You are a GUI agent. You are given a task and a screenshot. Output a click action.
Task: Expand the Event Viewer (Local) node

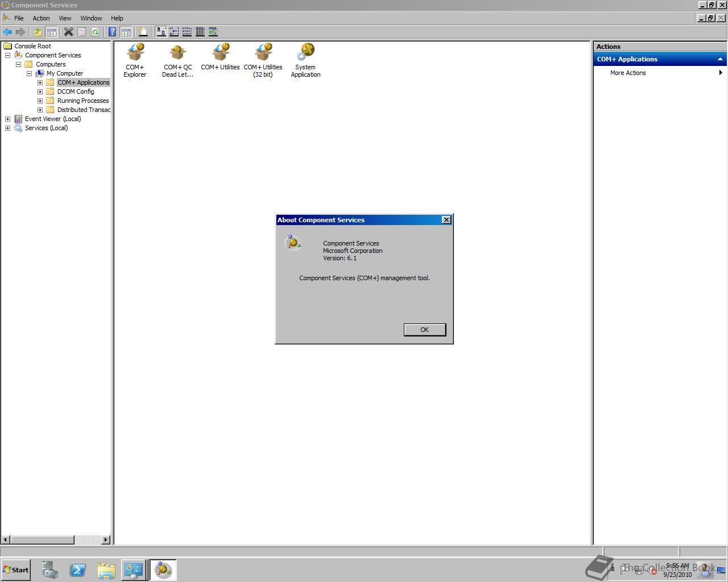point(7,119)
